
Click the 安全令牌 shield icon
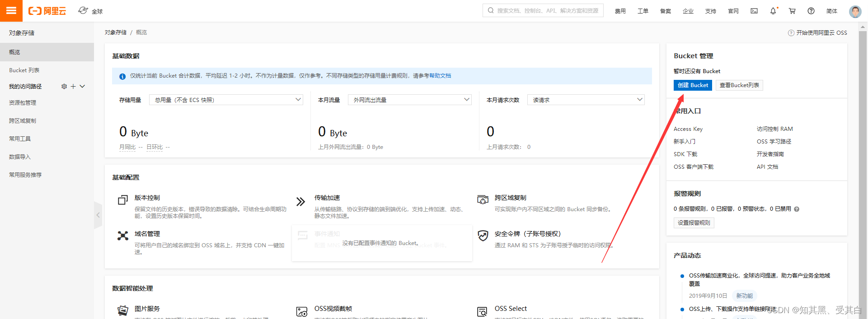[x=483, y=236]
